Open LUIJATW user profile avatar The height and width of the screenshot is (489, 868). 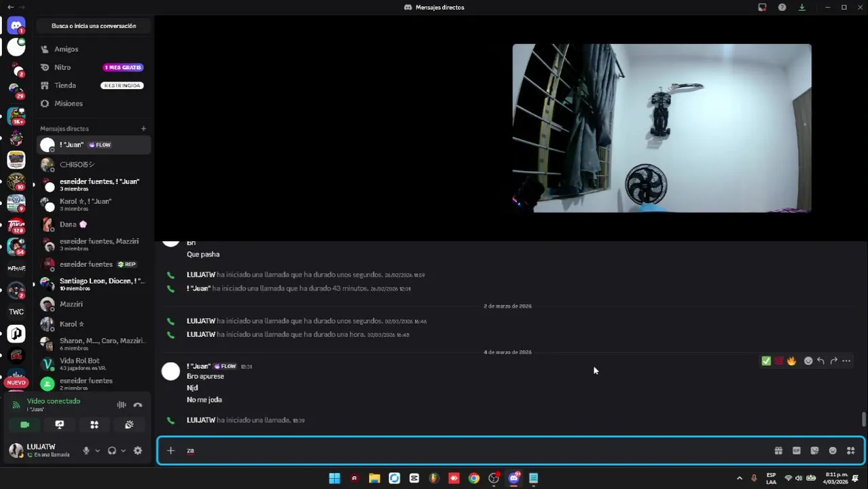coord(16,450)
